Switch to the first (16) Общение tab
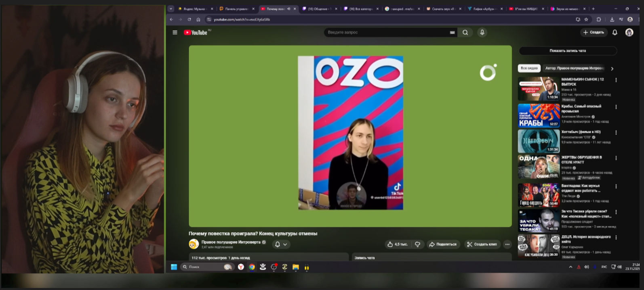The width and height of the screenshot is (644, 290). (x=318, y=9)
